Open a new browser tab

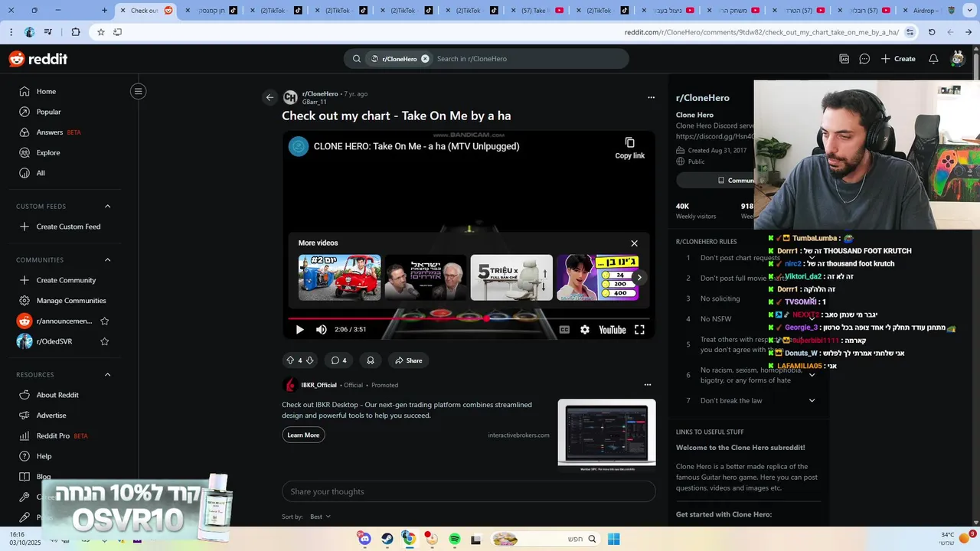click(x=105, y=11)
